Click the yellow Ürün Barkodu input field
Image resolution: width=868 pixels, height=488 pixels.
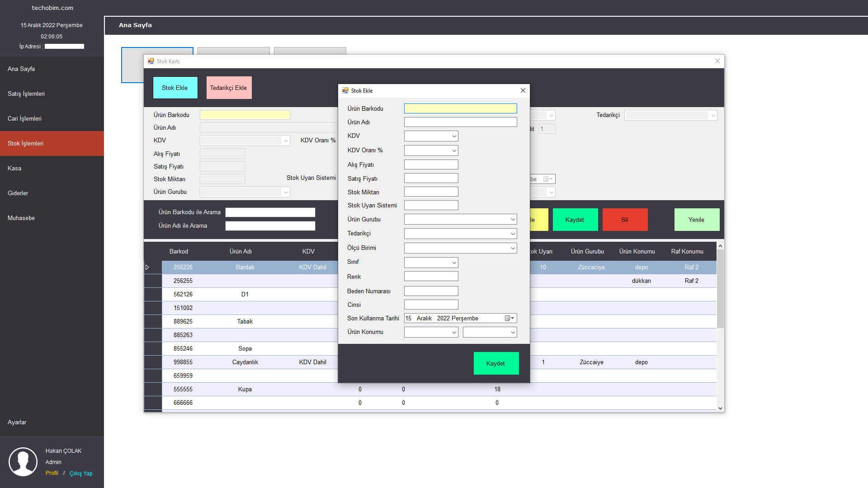(460, 108)
